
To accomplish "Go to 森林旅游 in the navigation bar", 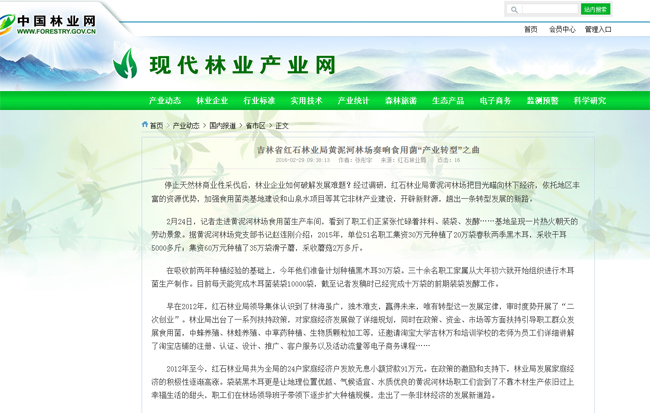I will [x=401, y=101].
